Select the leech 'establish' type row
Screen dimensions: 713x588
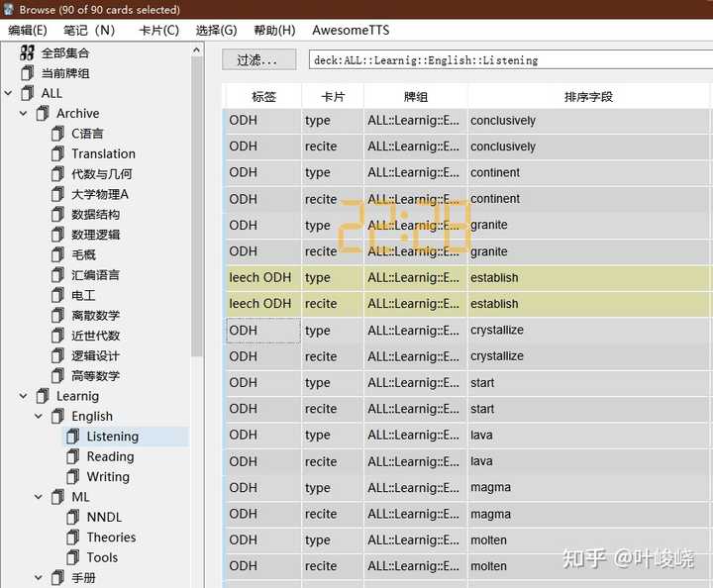click(x=467, y=277)
